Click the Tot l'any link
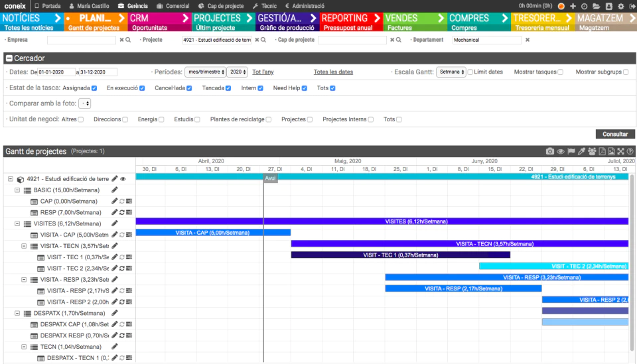The height and width of the screenshot is (364, 637). tap(263, 72)
